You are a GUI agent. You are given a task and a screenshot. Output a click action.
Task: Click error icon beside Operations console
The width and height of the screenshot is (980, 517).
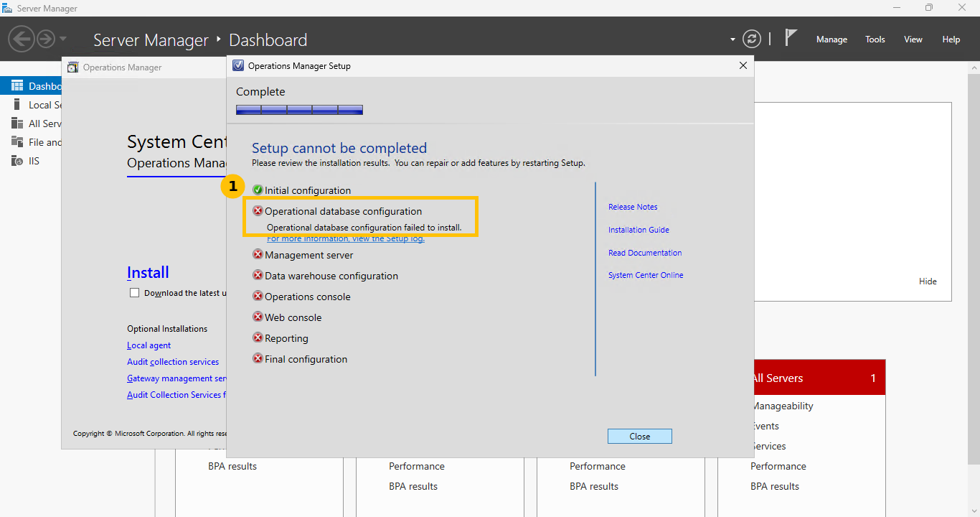[x=258, y=296]
